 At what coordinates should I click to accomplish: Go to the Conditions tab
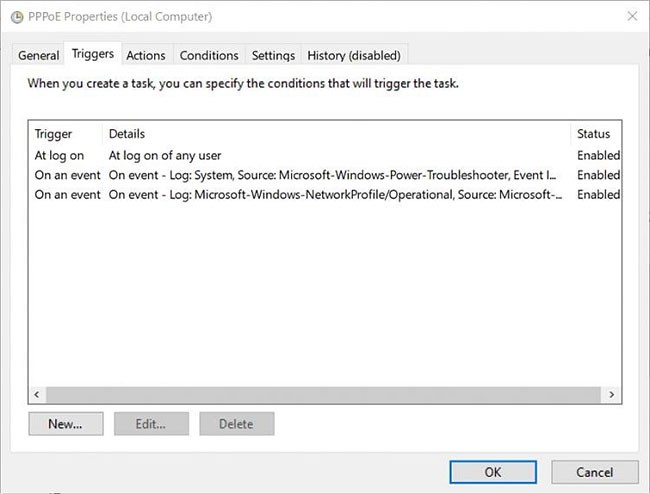[209, 55]
